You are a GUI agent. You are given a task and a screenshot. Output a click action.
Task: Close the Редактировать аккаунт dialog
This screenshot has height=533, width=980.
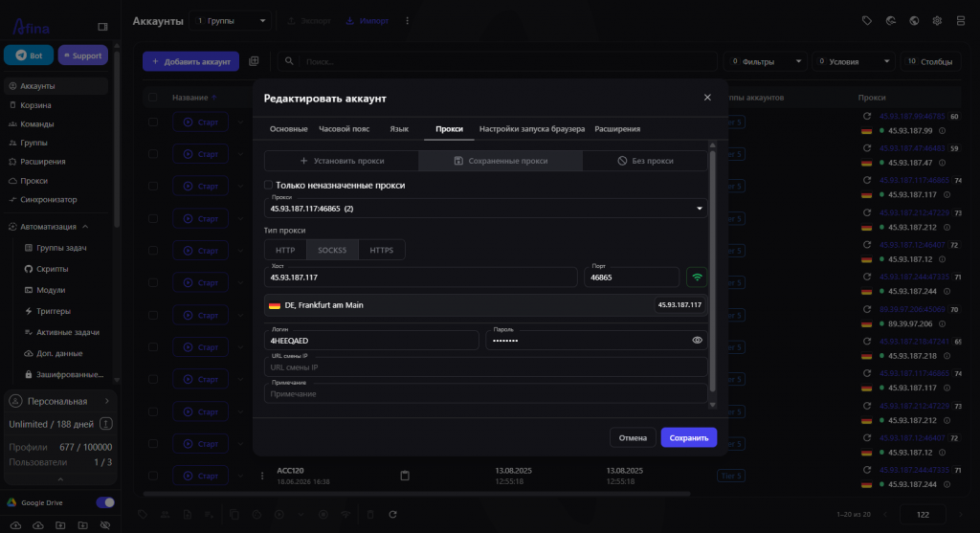coord(707,98)
